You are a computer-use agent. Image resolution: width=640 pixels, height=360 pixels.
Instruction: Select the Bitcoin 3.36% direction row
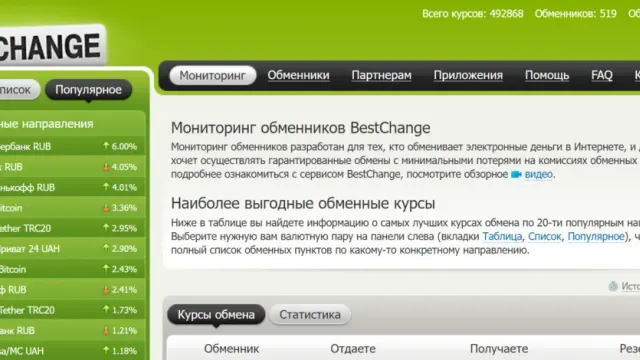tap(72, 208)
